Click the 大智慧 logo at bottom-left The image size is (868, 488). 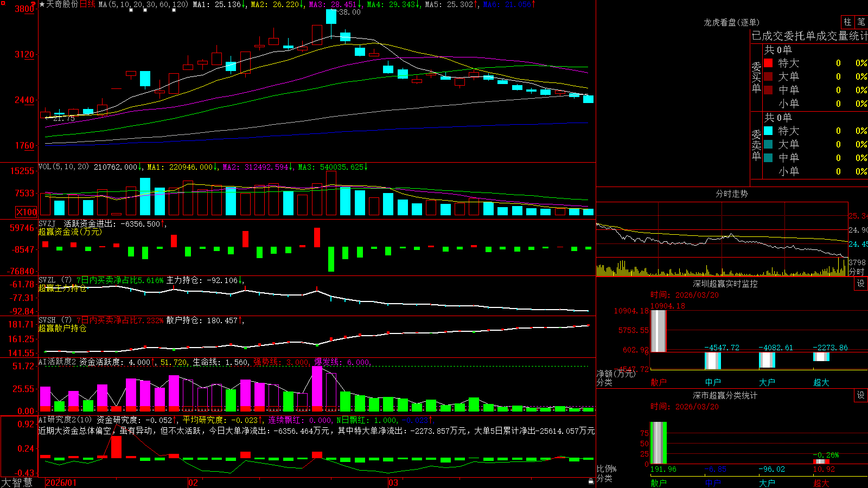pyautogui.click(x=17, y=483)
